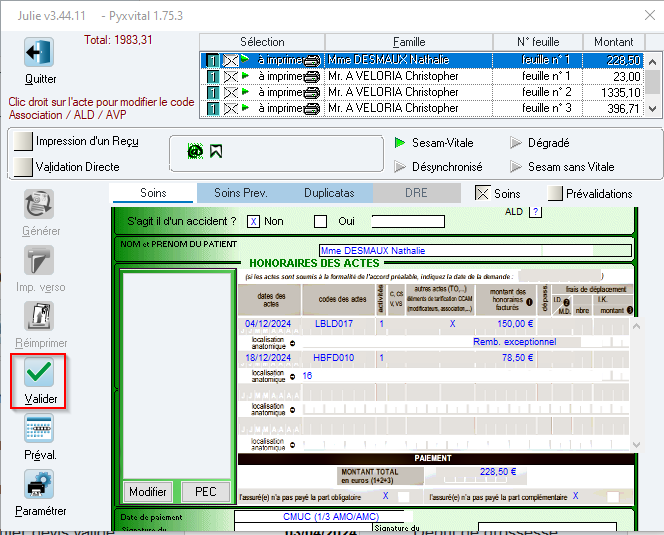Close the Julie Pyxvital window

coord(650,15)
